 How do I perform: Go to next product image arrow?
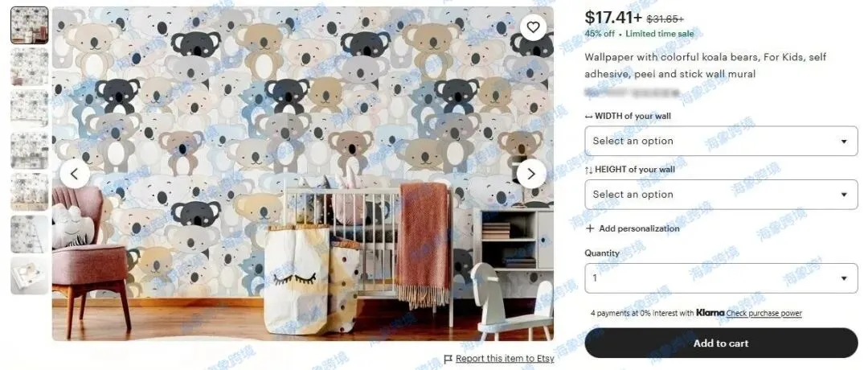coord(531,174)
